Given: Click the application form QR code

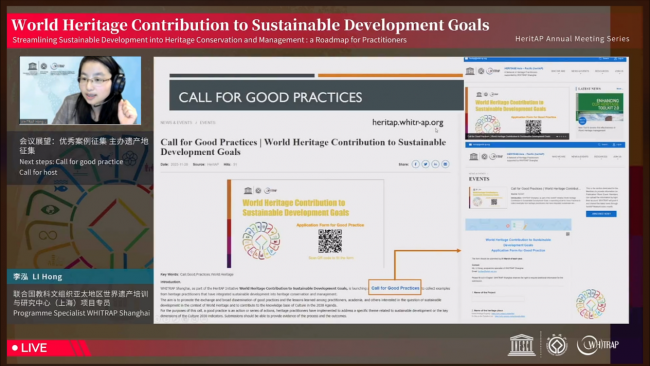Looking at the screenshot, I should (x=330, y=241).
